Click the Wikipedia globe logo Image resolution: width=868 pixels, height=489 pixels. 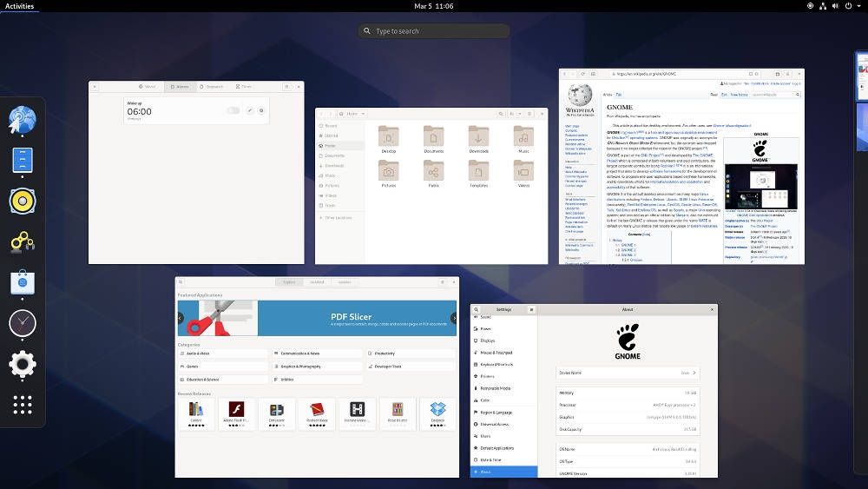pos(580,96)
